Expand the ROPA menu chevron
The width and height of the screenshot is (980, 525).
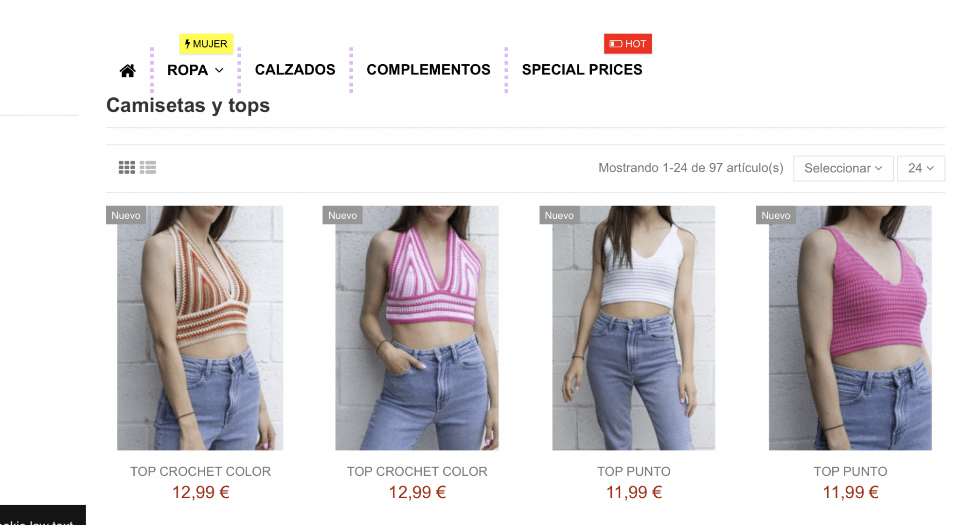(x=219, y=70)
